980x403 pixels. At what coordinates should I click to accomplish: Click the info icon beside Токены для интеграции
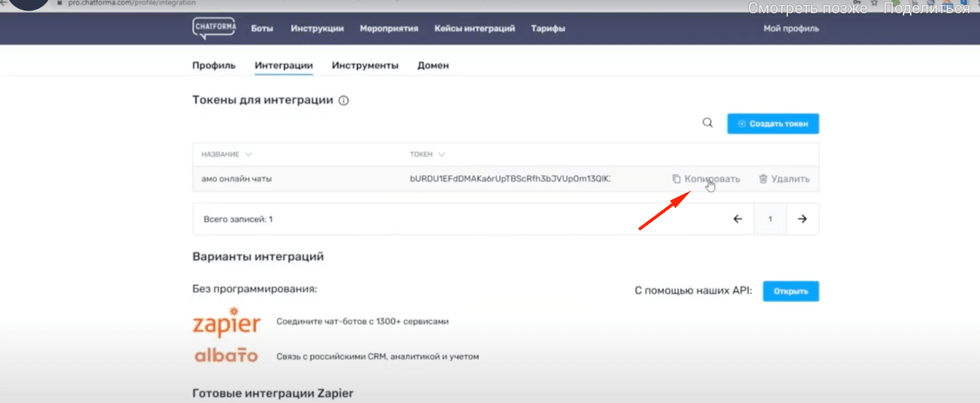[344, 100]
